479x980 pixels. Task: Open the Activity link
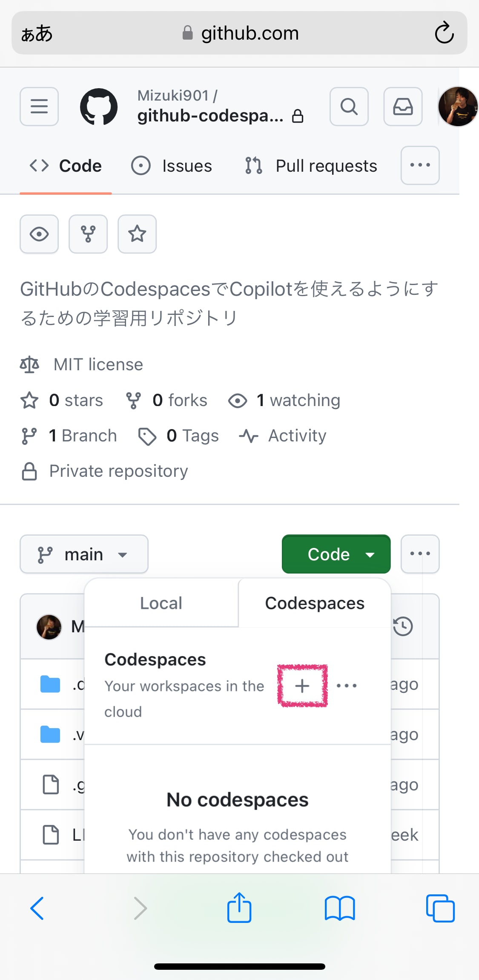coord(283,436)
